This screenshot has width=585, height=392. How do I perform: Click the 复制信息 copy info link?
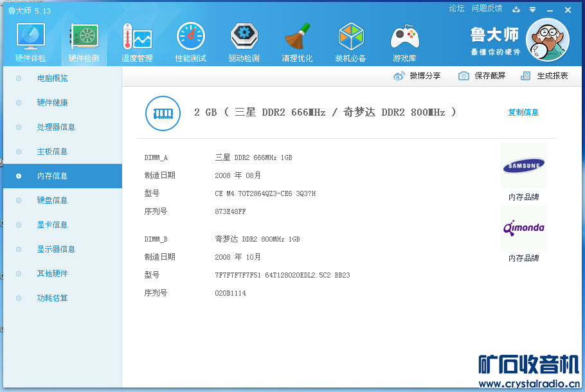click(x=523, y=112)
